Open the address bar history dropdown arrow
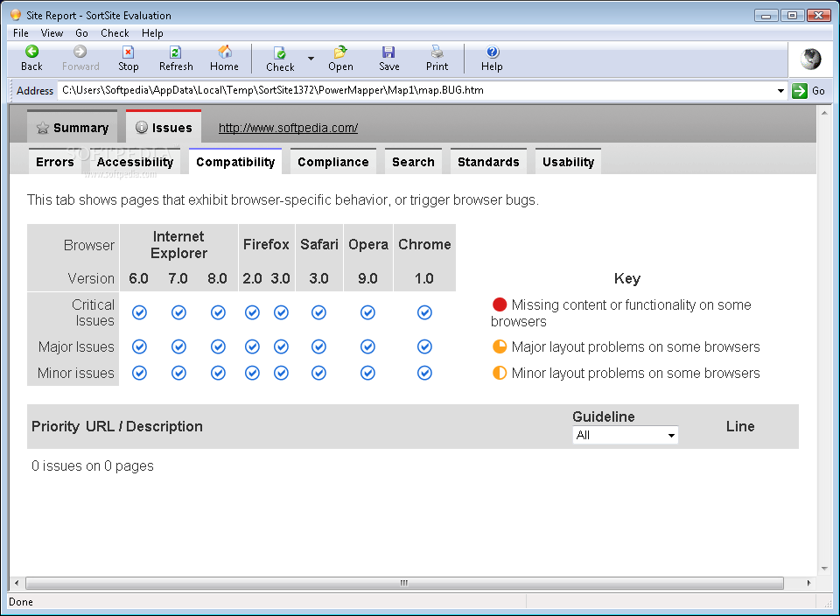840x616 pixels. 780,90
